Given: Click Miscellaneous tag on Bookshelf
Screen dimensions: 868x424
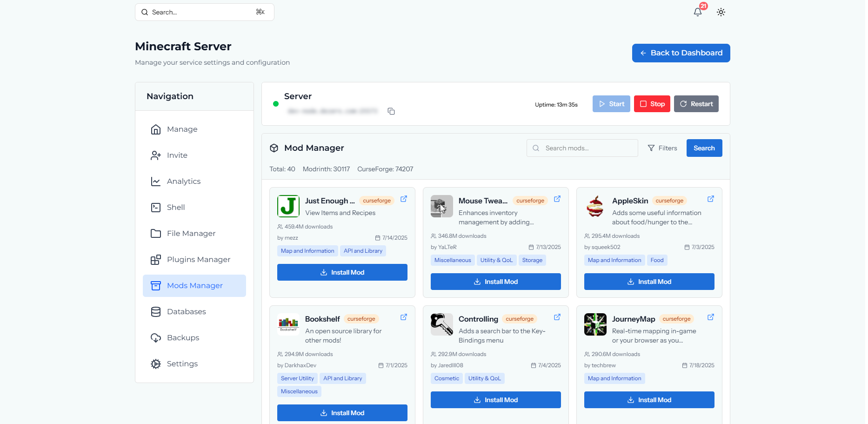Looking at the screenshot, I should [x=299, y=391].
